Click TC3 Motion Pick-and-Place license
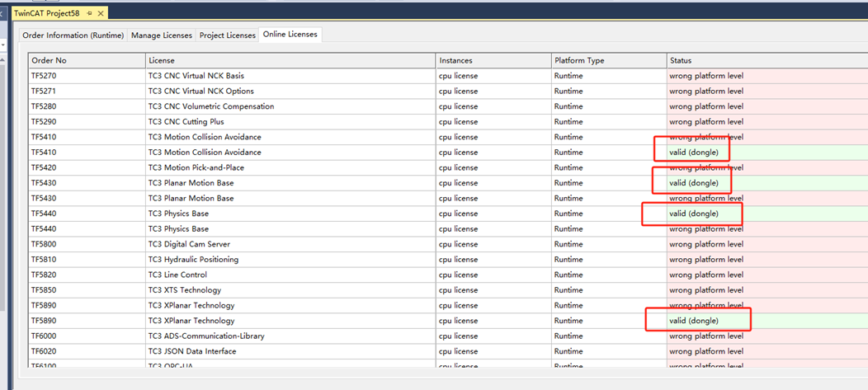The width and height of the screenshot is (868, 390). 196,167
